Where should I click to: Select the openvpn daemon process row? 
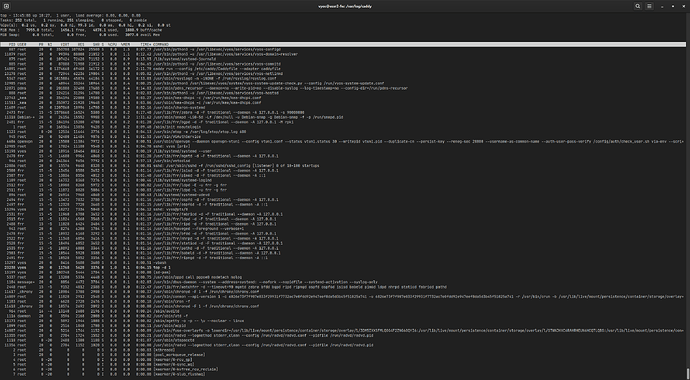pos(343,141)
